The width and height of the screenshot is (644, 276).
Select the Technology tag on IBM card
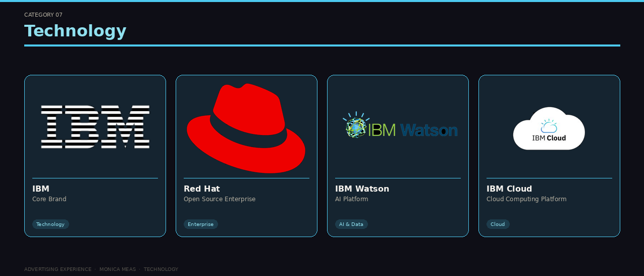pos(50,224)
